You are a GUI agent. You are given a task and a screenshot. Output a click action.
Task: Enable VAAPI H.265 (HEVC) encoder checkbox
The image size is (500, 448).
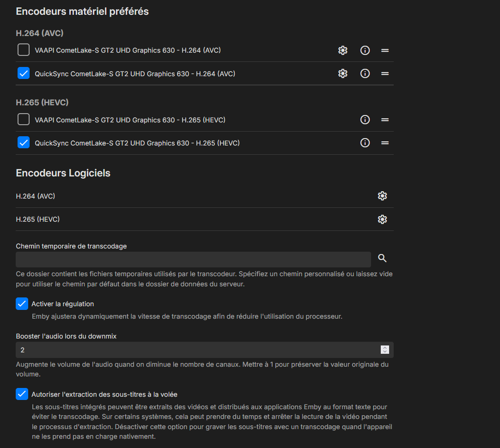[x=24, y=120]
